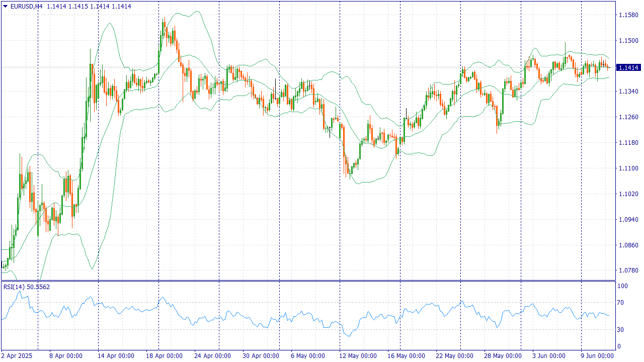Click the 1.1020 price axis value
Image resolution: width=644 pixels, height=362 pixels.
pos(627,194)
